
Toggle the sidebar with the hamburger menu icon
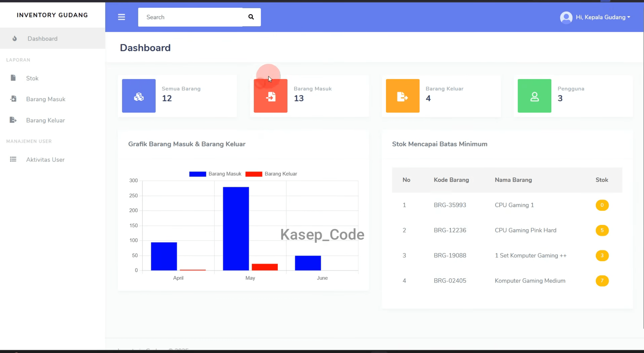click(121, 17)
